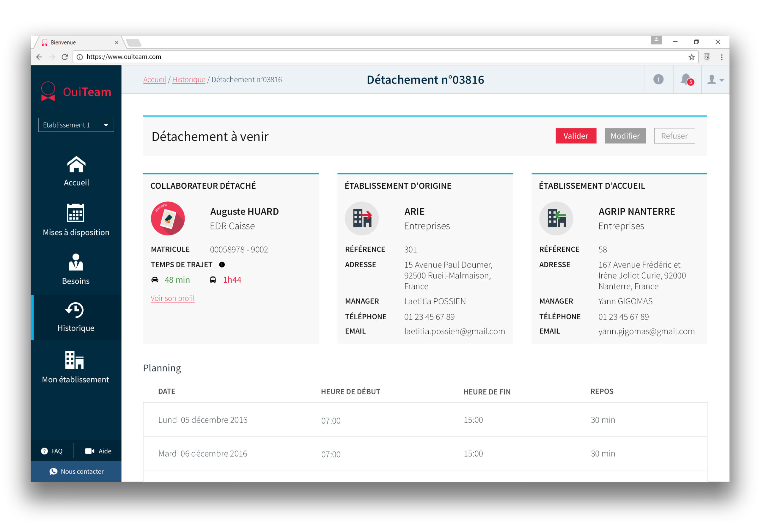Open Voir son profil link
The width and height of the screenshot is (761, 532).
pos(172,298)
